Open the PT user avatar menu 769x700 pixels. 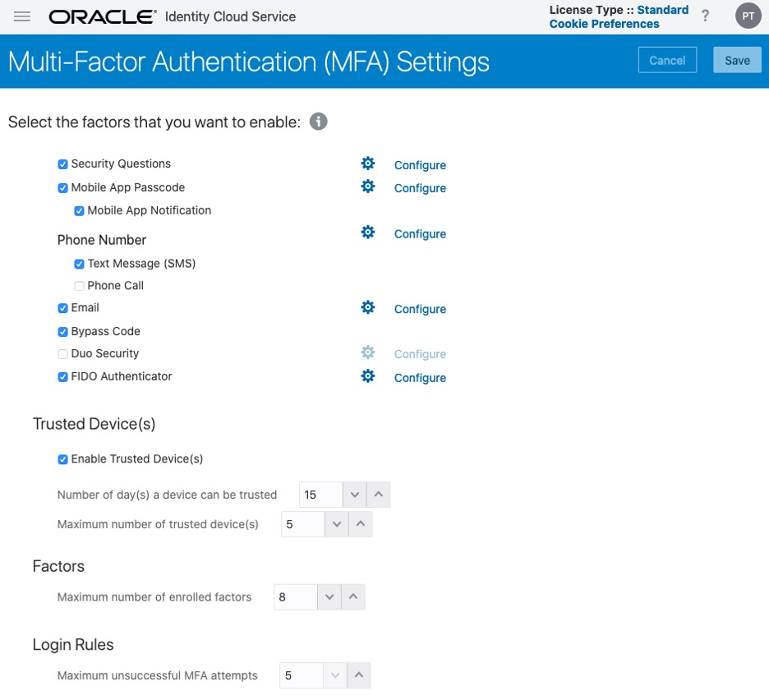[748, 16]
